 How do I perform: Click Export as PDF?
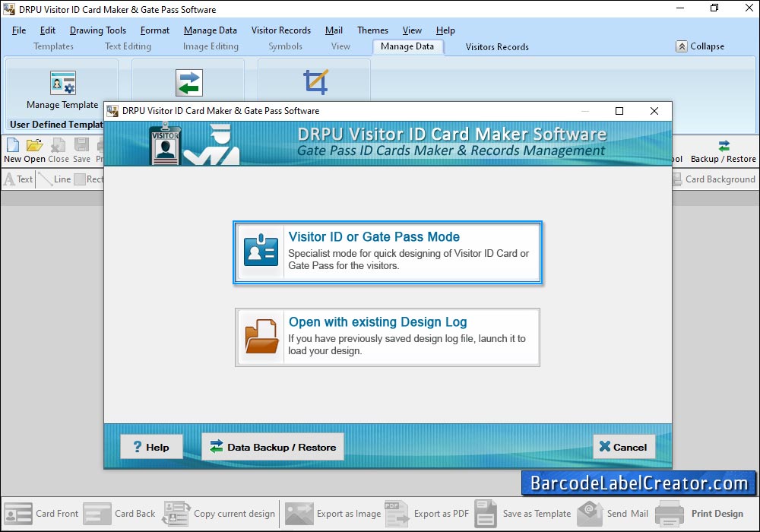[x=426, y=514]
